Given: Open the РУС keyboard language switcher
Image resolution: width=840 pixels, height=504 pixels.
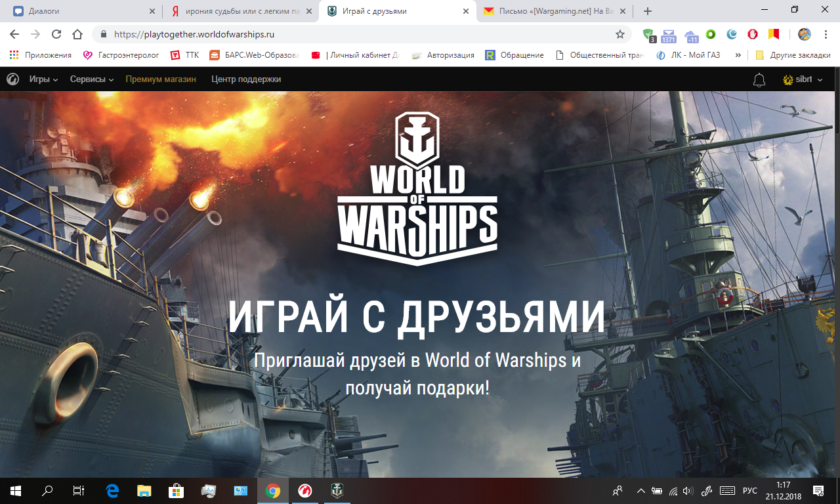Looking at the screenshot, I should (x=749, y=491).
